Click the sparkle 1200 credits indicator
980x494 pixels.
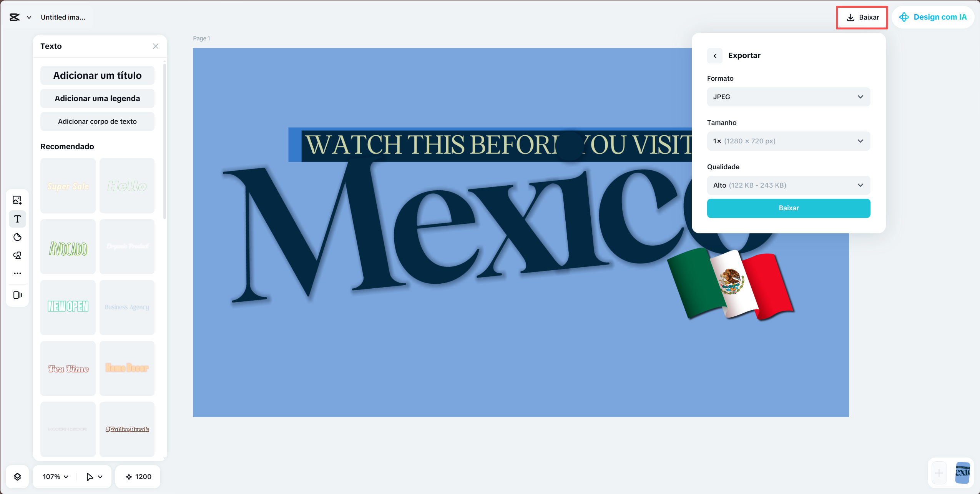point(138,476)
